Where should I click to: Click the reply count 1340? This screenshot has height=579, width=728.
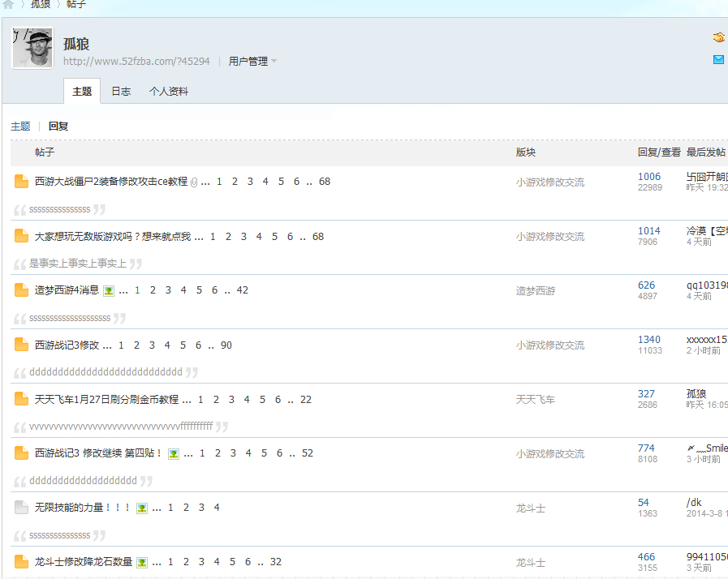click(649, 340)
